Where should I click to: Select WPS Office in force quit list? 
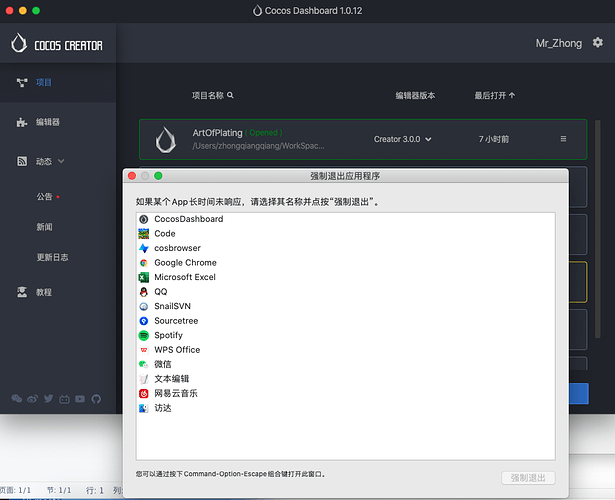click(346, 350)
